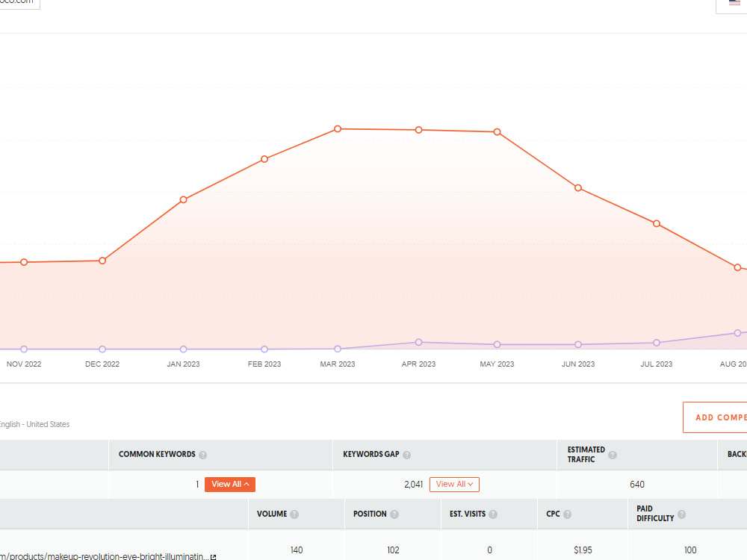
Task: Click the help icon beside Volume
Action: (294, 514)
